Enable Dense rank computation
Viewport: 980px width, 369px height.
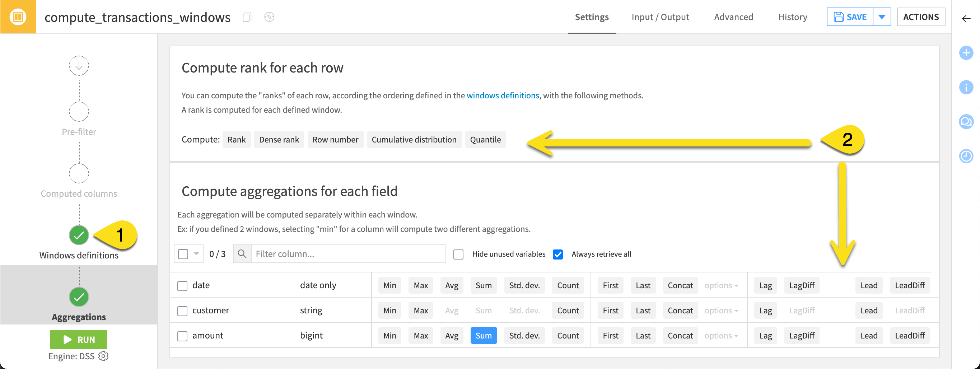279,140
